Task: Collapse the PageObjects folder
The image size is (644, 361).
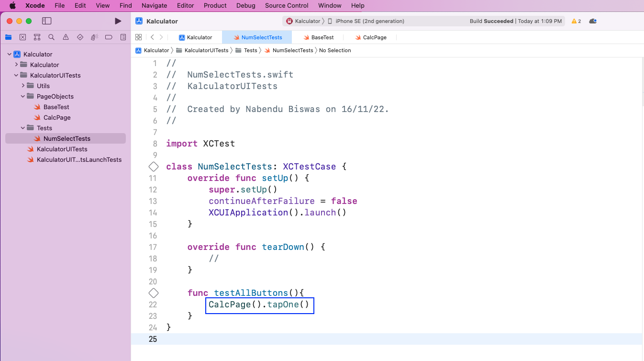Action: point(23,96)
